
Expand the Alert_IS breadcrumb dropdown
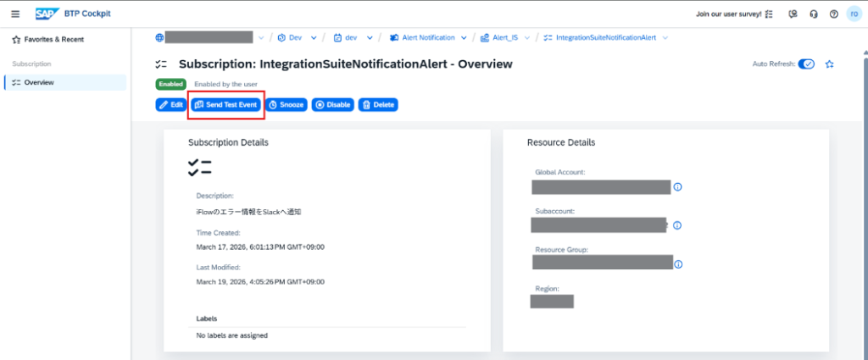coord(527,38)
